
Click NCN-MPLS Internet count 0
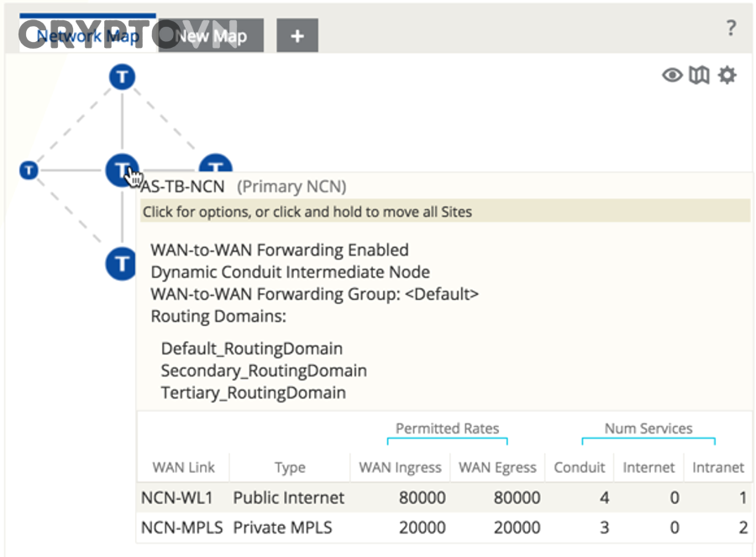click(x=675, y=528)
